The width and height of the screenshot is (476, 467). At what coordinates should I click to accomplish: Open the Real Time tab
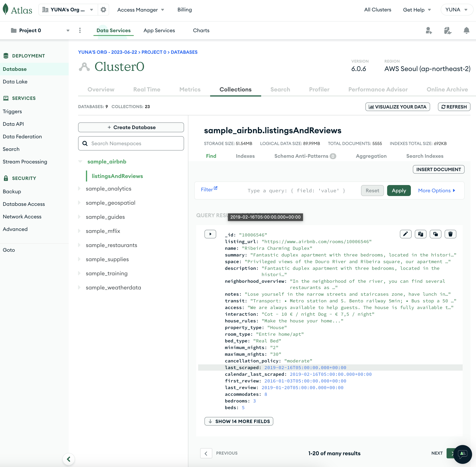pyautogui.click(x=147, y=89)
